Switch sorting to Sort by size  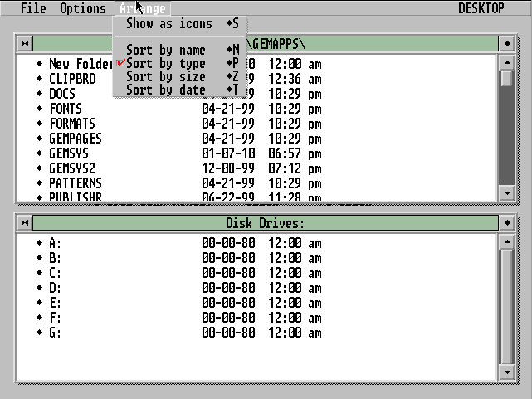[x=166, y=77]
